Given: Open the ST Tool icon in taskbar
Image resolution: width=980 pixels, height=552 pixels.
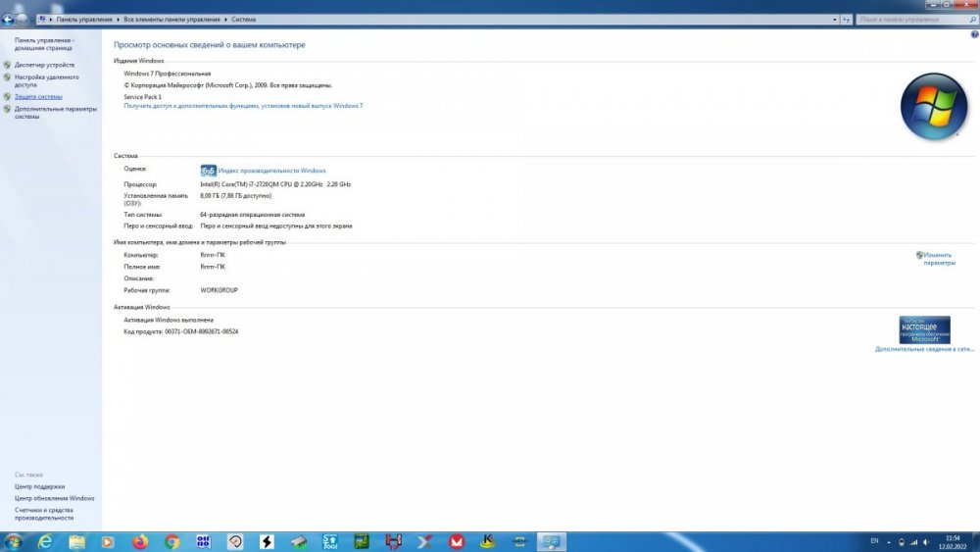Looking at the screenshot, I should pyautogui.click(x=330, y=541).
